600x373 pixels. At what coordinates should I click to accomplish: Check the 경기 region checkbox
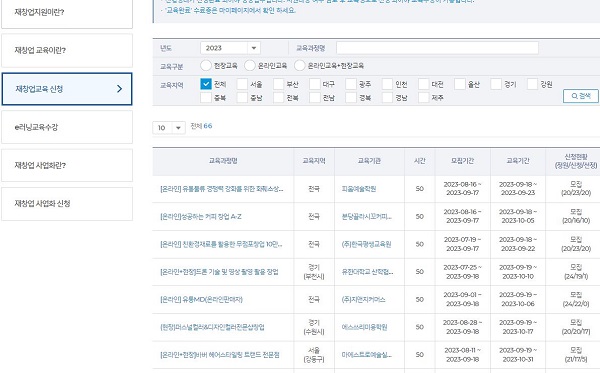point(496,84)
